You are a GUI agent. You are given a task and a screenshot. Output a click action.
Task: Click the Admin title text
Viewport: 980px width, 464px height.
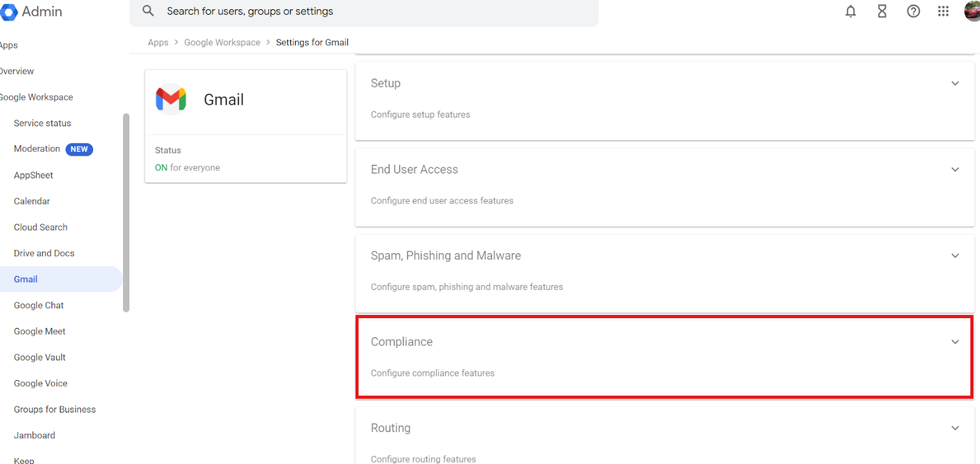[x=42, y=12]
